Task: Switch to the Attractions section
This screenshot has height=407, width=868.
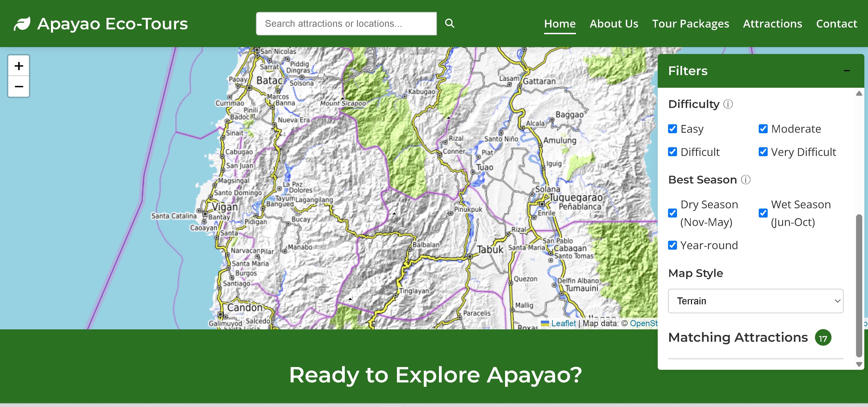Action: tap(772, 24)
